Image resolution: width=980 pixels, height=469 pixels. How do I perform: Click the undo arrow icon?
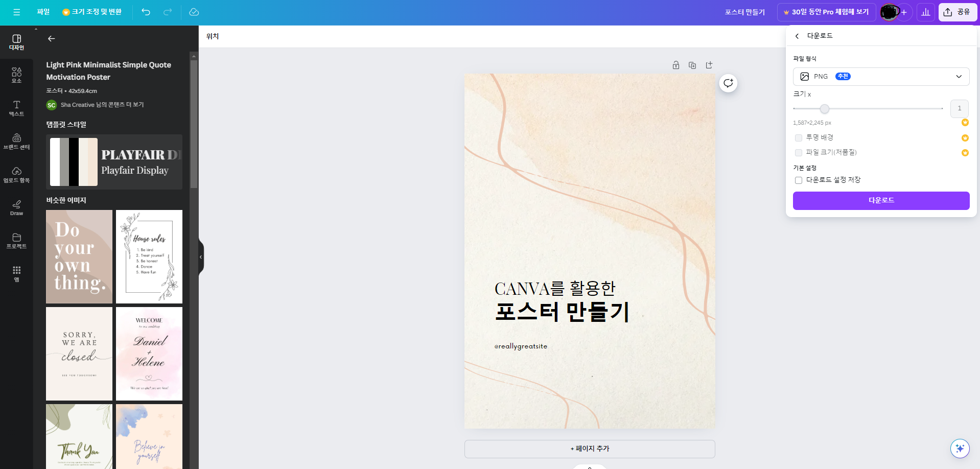(146, 12)
